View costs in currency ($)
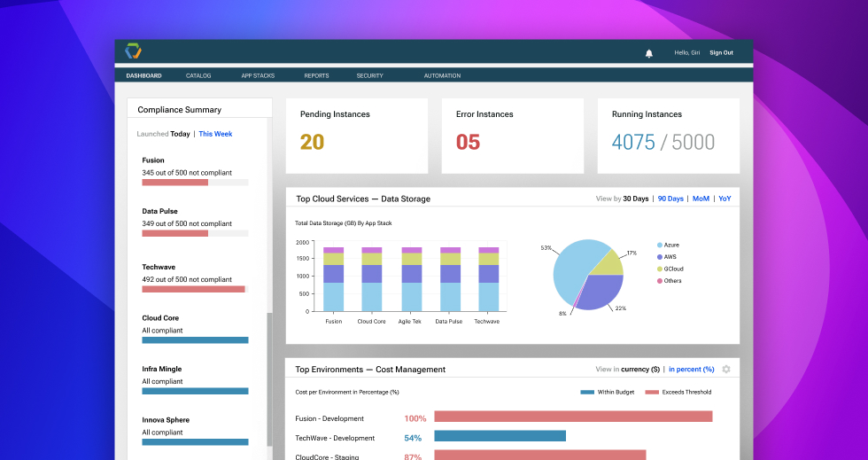Image resolution: width=868 pixels, height=460 pixels. [x=640, y=369]
